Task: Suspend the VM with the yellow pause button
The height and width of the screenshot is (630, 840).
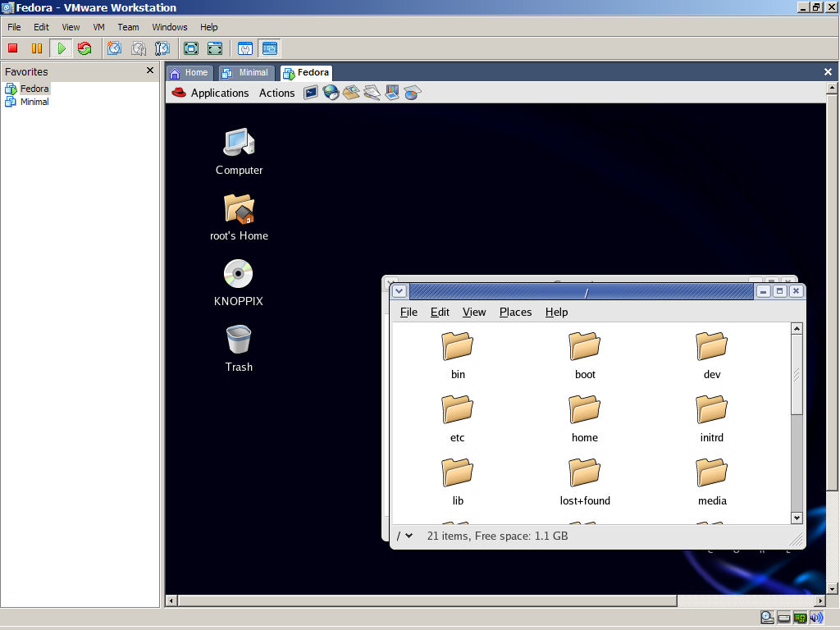Action: click(x=36, y=48)
